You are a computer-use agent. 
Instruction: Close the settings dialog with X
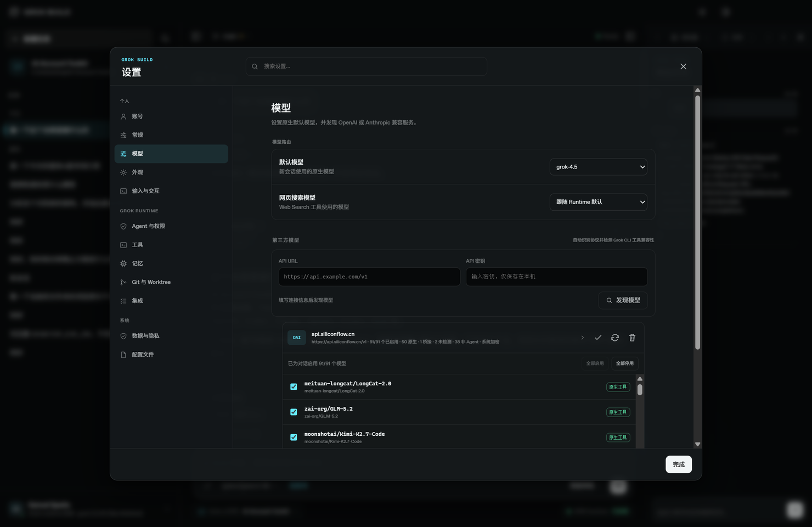[x=683, y=66]
